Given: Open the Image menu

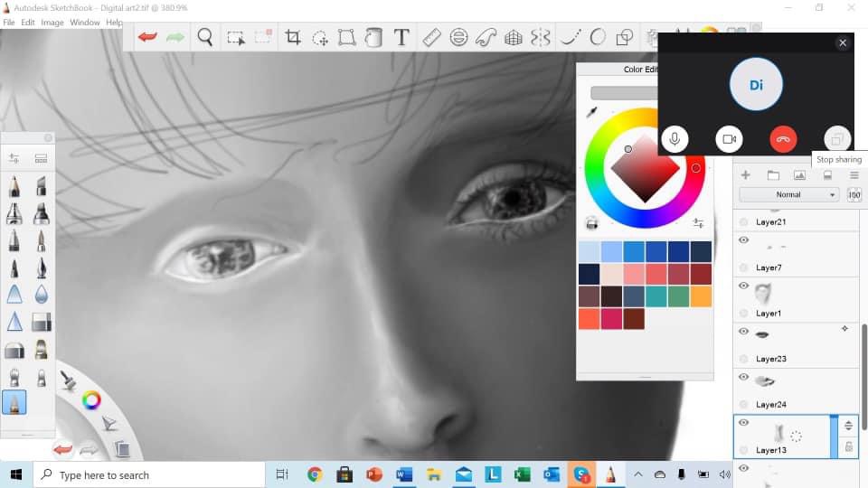Looking at the screenshot, I should click(52, 22).
